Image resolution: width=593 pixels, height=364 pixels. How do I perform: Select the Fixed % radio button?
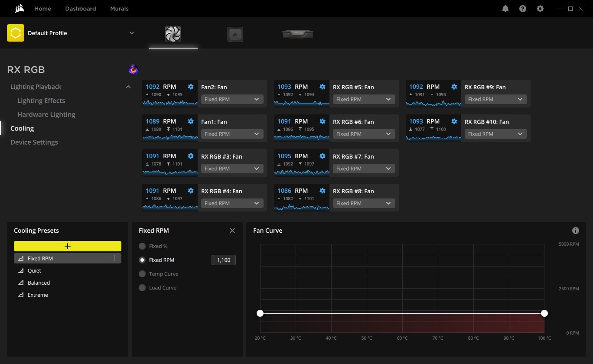tap(142, 246)
